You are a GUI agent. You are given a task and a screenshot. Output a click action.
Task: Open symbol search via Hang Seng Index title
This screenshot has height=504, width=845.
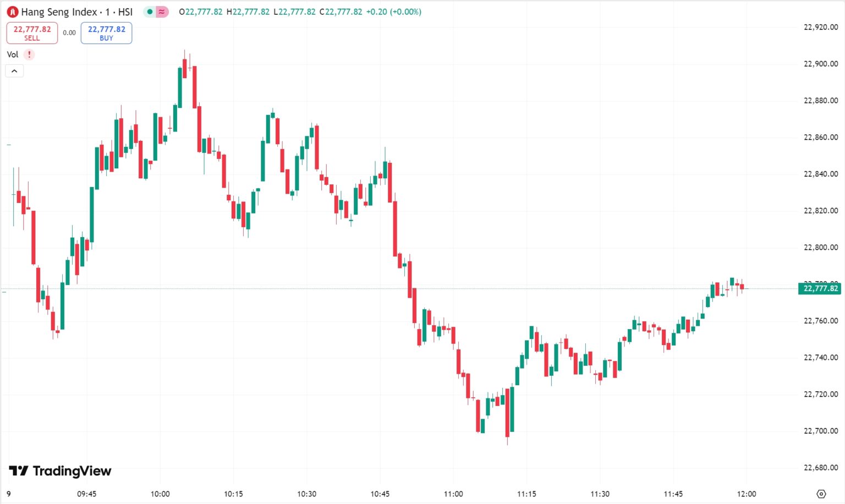pyautogui.click(x=77, y=12)
